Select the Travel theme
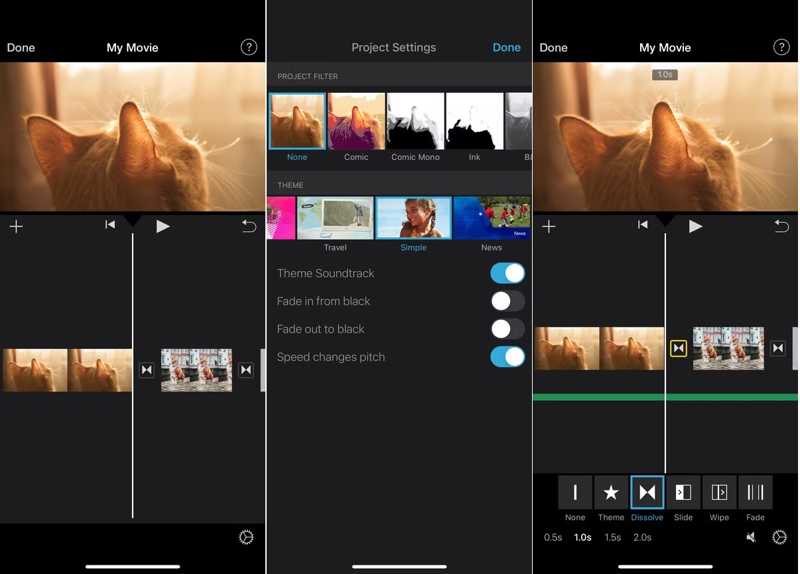The width and height of the screenshot is (800, 574). point(335,218)
